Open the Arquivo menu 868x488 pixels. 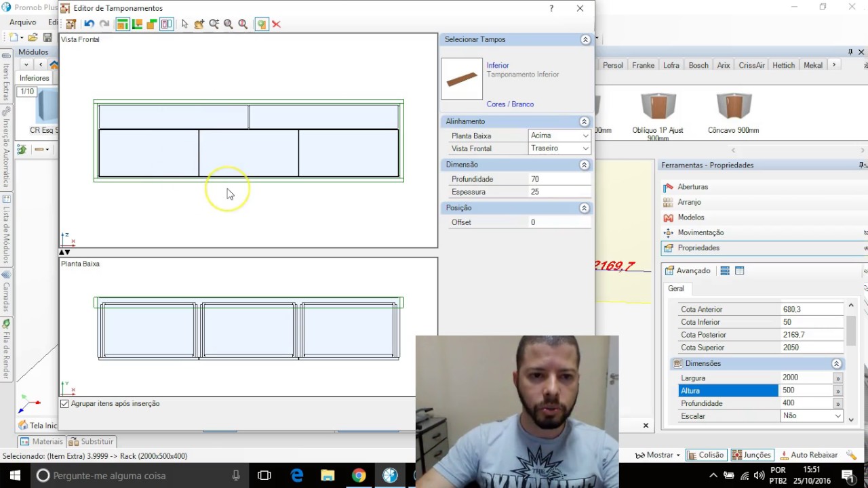point(22,22)
